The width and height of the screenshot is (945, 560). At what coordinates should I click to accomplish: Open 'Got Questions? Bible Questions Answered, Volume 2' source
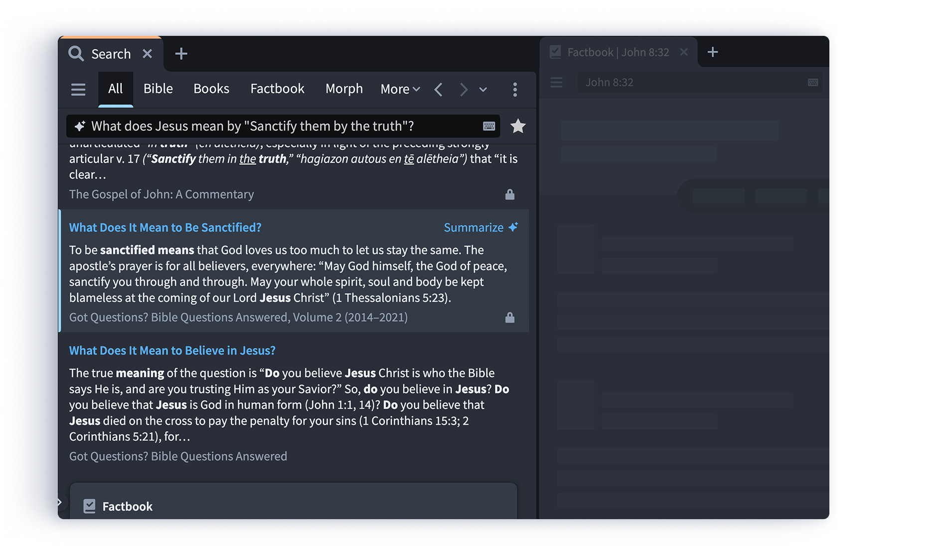[x=238, y=317]
